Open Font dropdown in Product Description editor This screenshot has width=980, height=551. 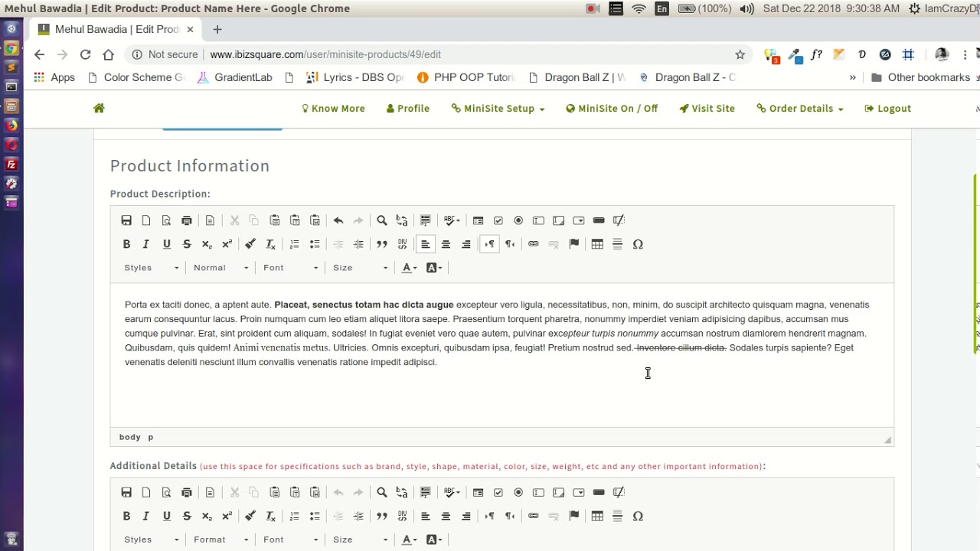click(x=291, y=268)
